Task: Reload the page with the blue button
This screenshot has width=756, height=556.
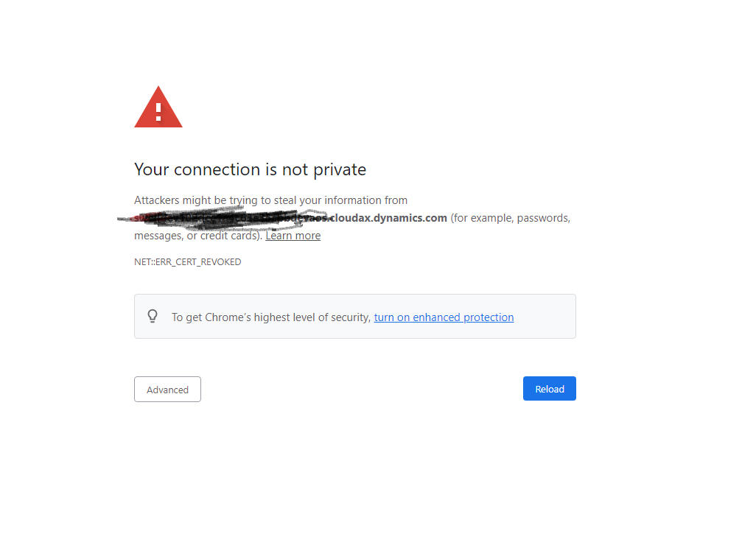Action: point(549,388)
